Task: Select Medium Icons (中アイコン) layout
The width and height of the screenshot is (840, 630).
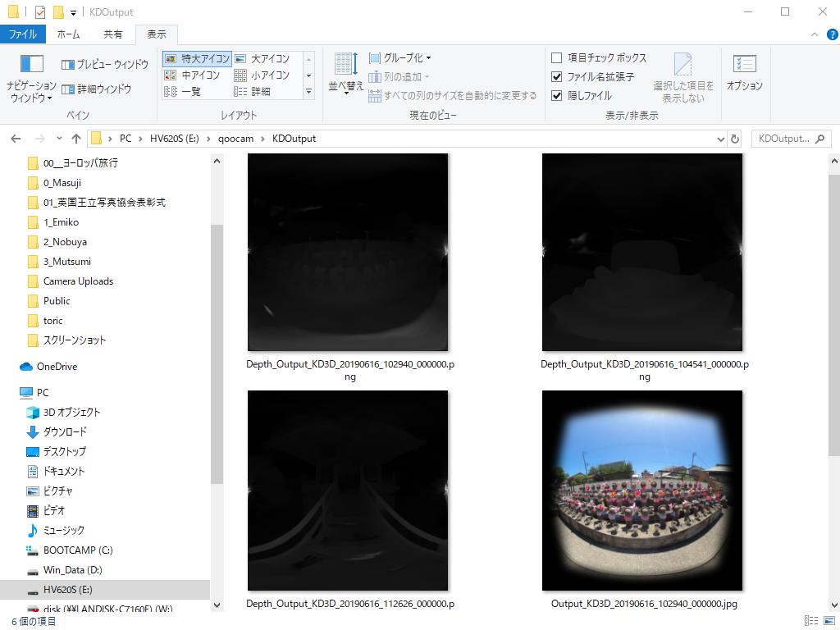Action: (192, 75)
